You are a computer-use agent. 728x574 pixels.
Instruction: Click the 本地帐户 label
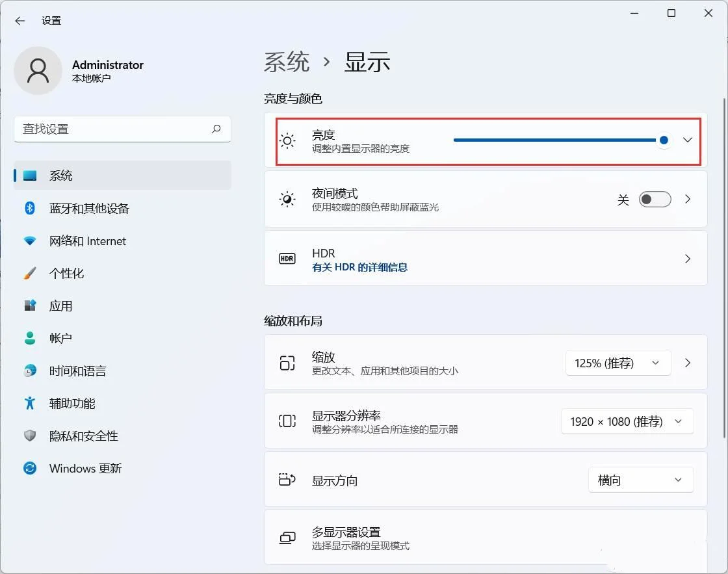92,79
